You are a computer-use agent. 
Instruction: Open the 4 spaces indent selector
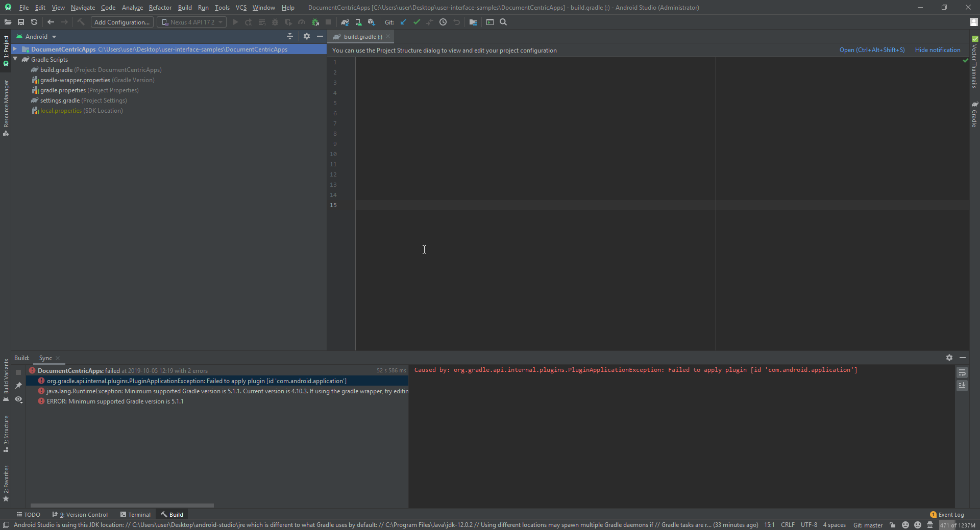[x=834, y=525]
